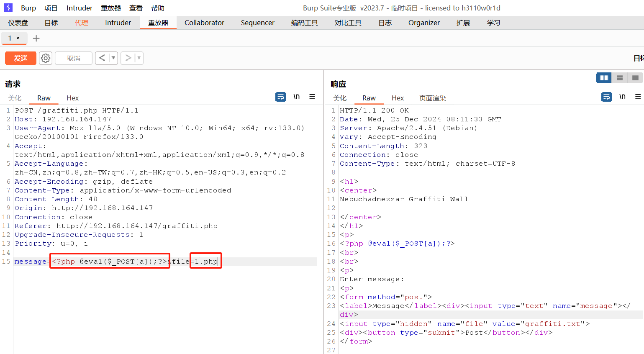This screenshot has width=644, height=354.
Task: Click the 'POST /graffiti.php HTTP/1.1' request line
Action: coord(77,110)
